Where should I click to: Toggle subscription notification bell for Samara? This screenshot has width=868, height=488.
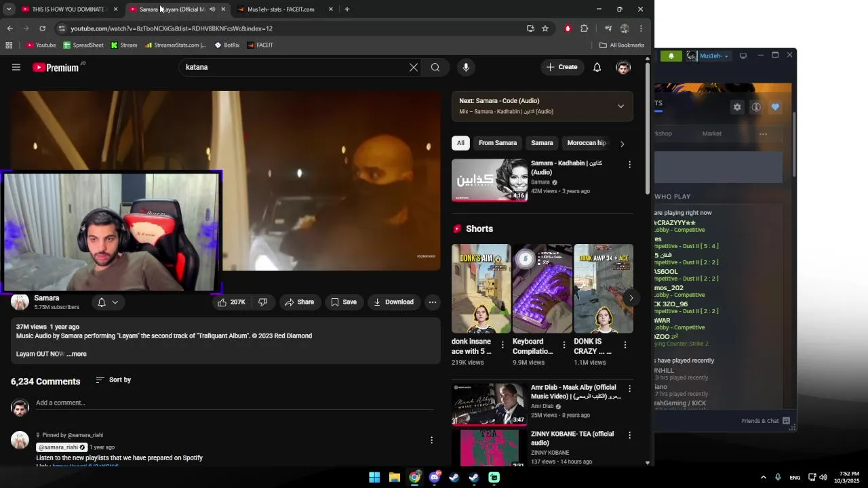click(107, 302)
